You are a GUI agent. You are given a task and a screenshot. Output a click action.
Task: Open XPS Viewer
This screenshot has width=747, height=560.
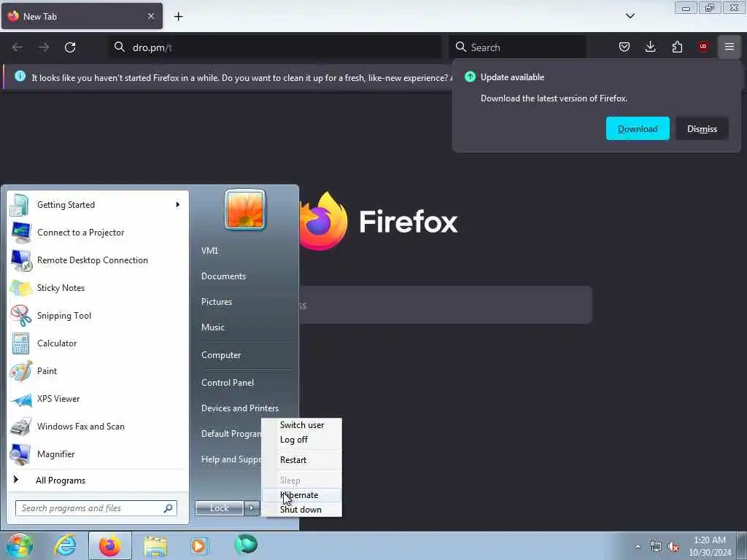coord(98,399)
